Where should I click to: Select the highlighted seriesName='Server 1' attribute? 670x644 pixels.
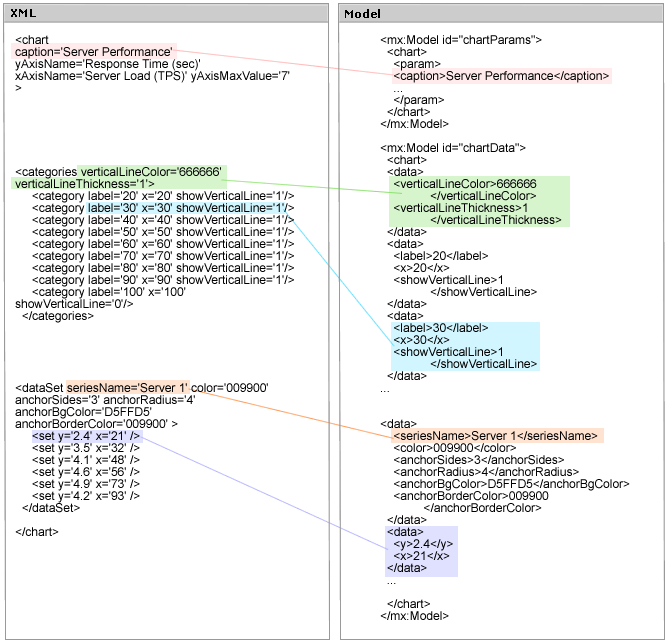127,388
